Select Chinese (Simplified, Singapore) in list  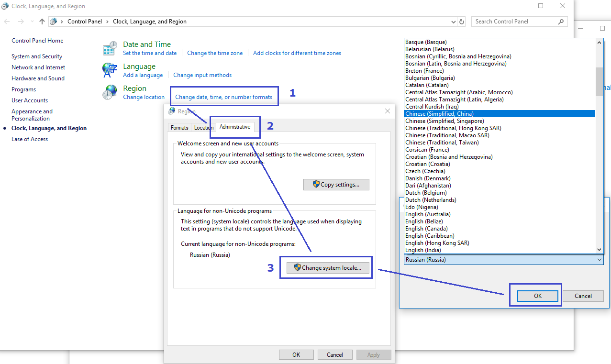pyautogui.click(x=500, y=121)
